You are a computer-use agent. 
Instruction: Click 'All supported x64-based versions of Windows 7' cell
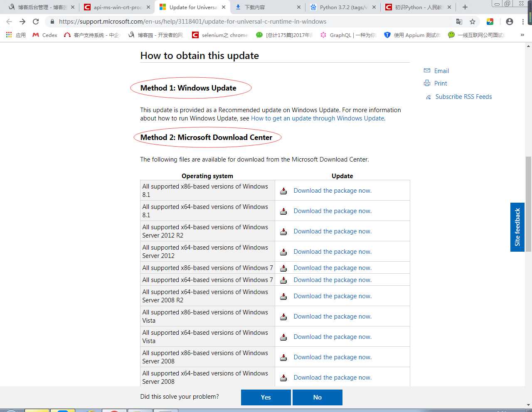[x=207, y=280]
